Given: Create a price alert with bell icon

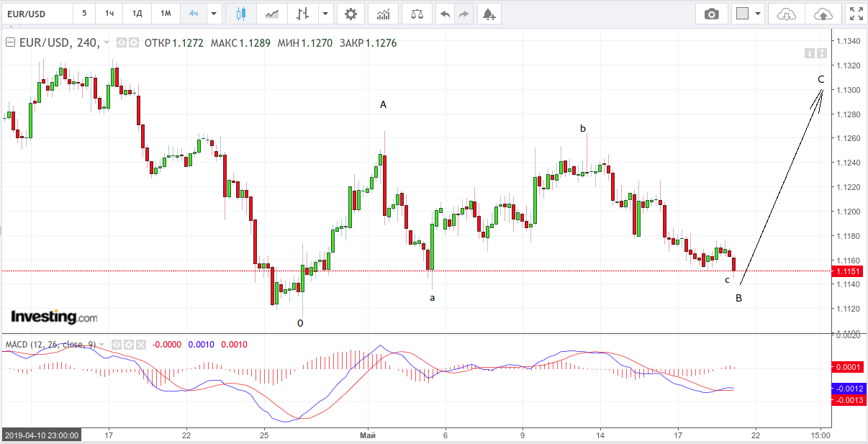Looking at the screenshot, I should [489, 14].
